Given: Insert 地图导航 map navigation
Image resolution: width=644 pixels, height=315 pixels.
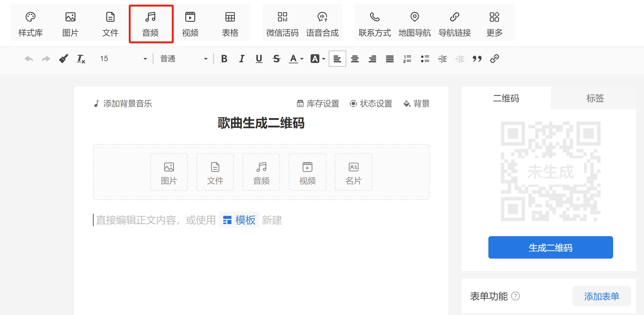Looking at the screenshot, I should (415, 24).
